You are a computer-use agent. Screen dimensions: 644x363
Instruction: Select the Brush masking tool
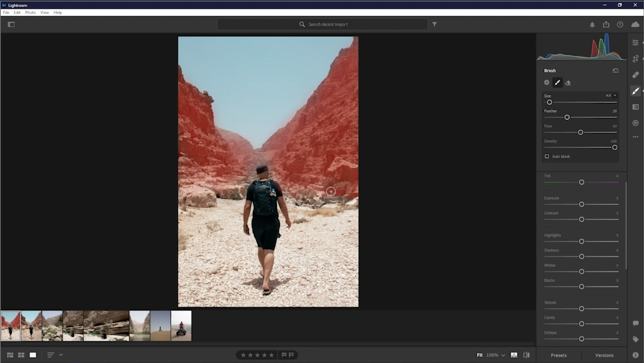(x=635, y=91)
